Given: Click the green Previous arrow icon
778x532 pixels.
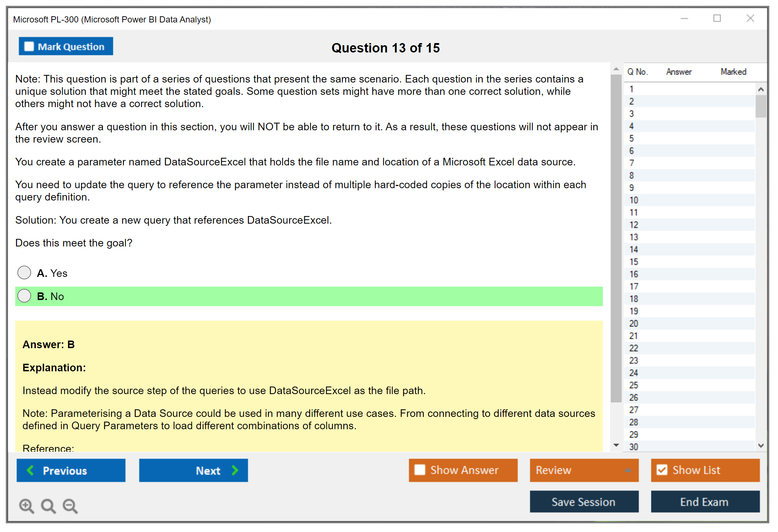Looking at the screenshot, I should pos(30,470).
